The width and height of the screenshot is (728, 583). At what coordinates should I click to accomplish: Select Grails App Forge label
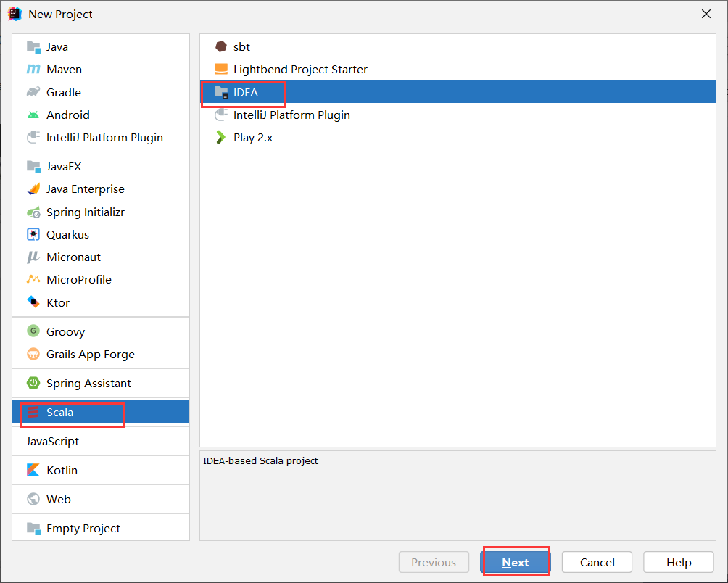point(91,354)
